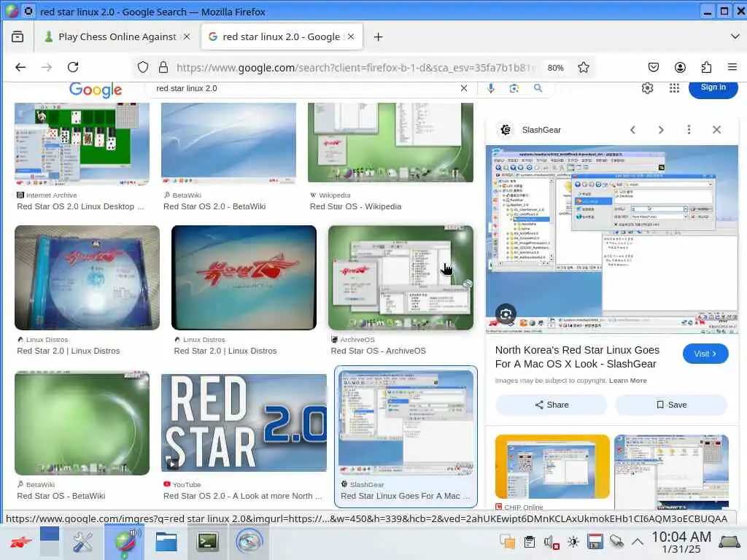This screenshot has height=560, width=747.
Task: Submit search with magnifier icon
Action: point(538,88)
